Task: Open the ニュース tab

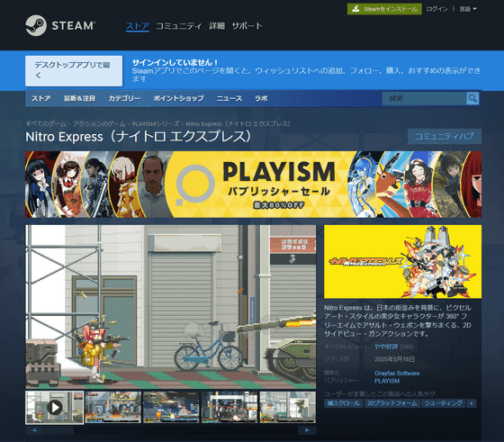Action: click(229, 98)
